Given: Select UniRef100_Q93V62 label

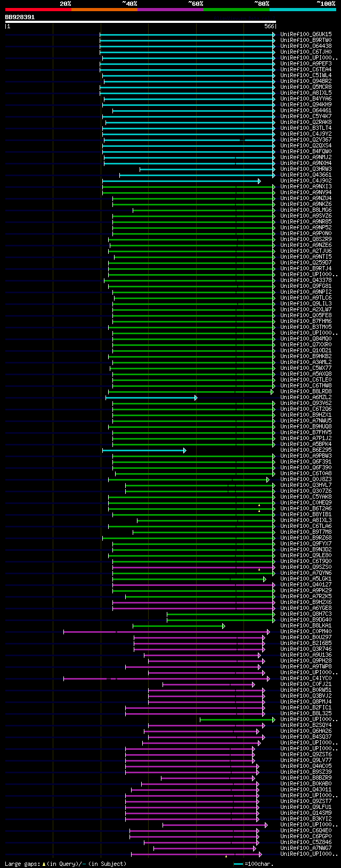Looking at the screenshot, I should (306, 403).
